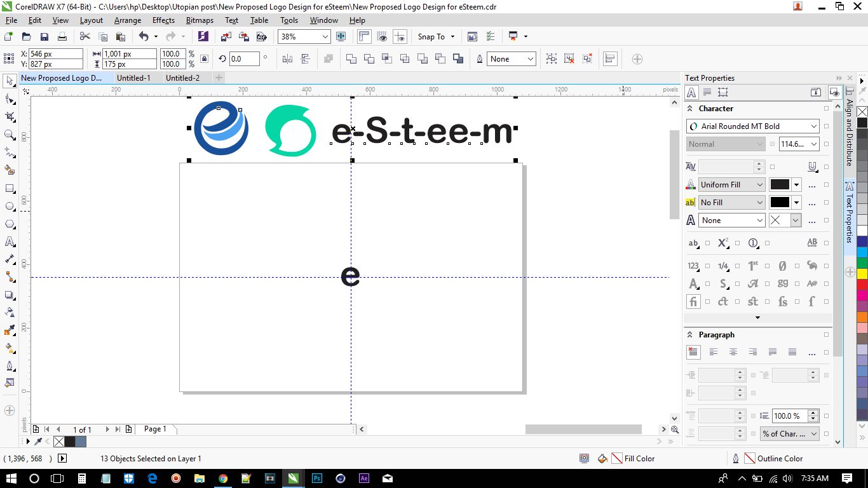
Task: Open the Bitmaps menu
Action: (200, 20)
